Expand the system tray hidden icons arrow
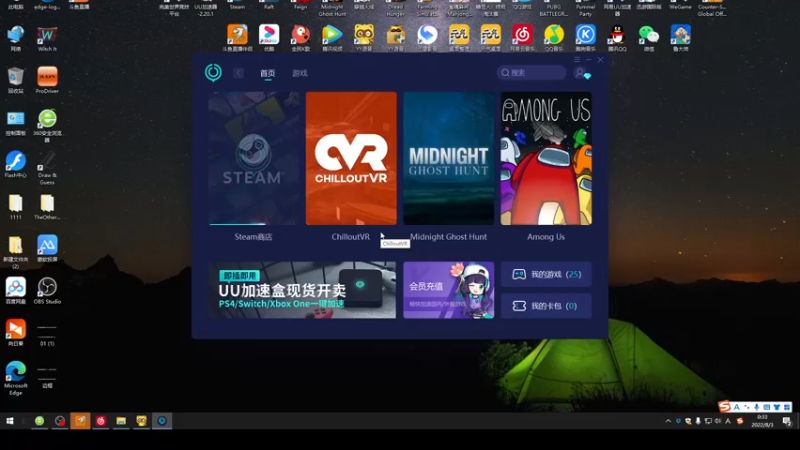 pyautogui.click(x=668, y=421)
